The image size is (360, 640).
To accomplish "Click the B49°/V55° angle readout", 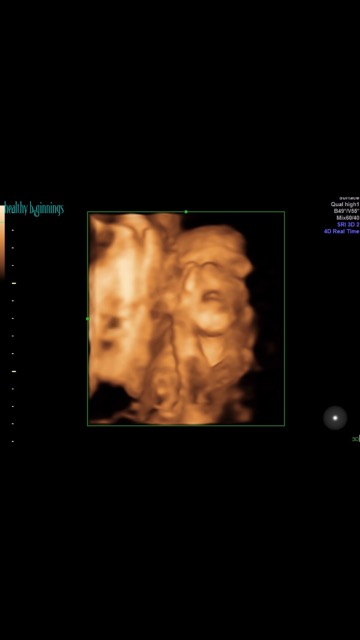I will pos(347,211).
